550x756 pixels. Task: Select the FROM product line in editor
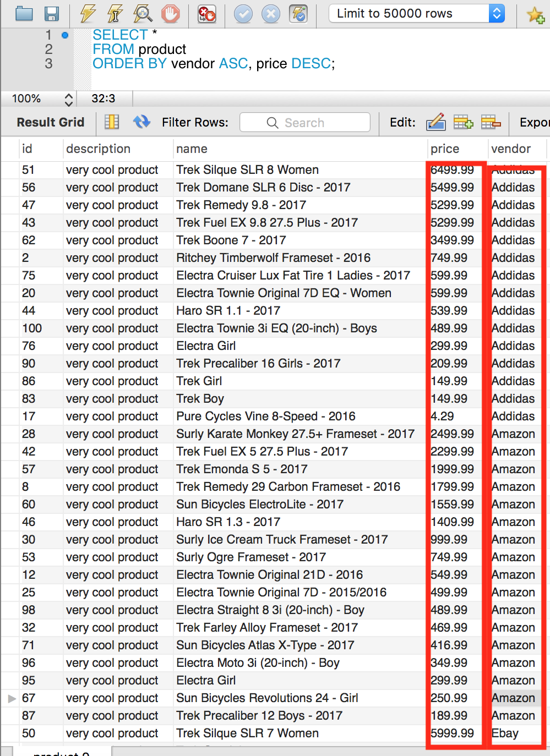139,49
